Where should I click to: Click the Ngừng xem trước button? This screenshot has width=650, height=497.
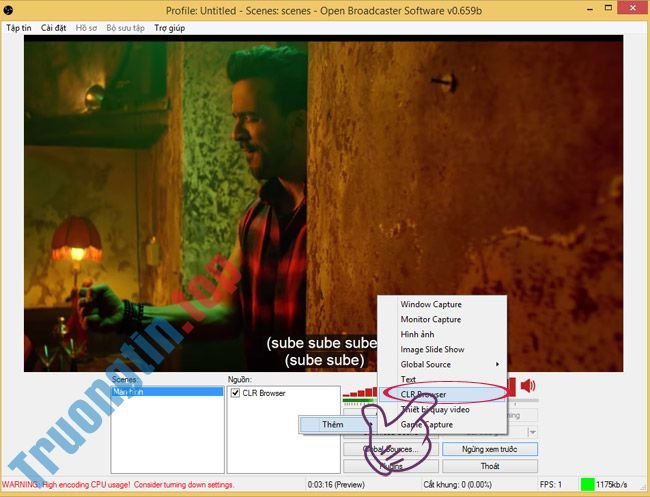[490, 449]
